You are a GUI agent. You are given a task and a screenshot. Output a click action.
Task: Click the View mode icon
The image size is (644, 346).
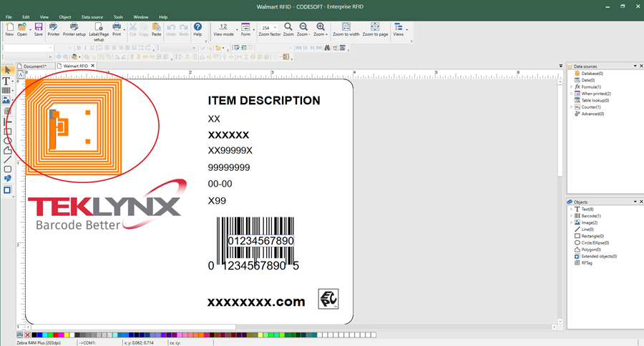[223, 27]
